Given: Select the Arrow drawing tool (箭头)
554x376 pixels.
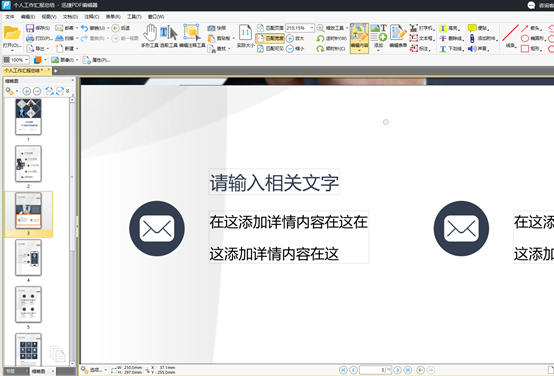Looking at the screenshot, I should coord(532,28).
